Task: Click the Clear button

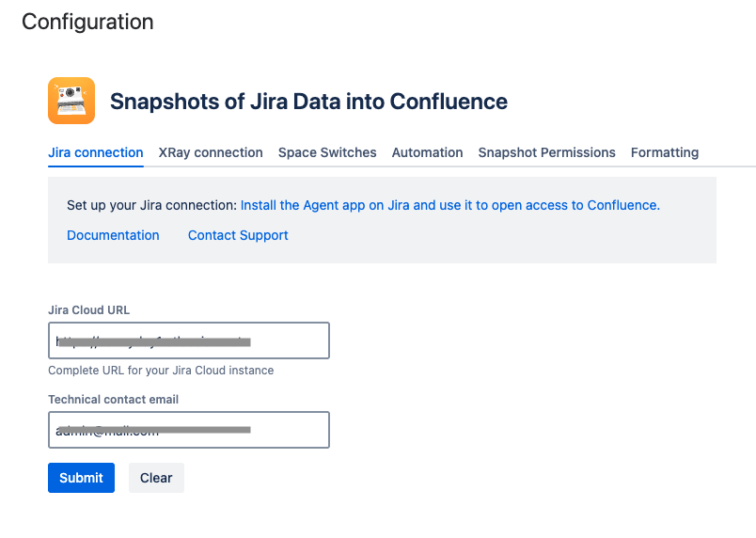Action: [156, 478]
